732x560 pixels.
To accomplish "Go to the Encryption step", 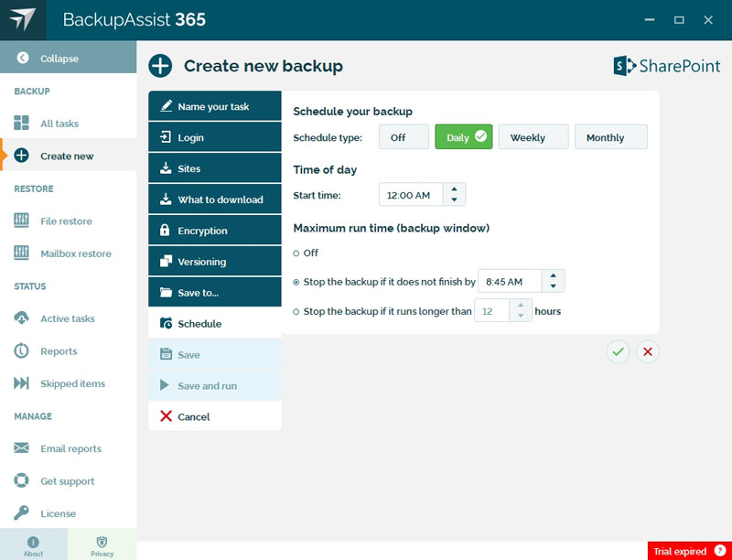I will pos(215,230).
